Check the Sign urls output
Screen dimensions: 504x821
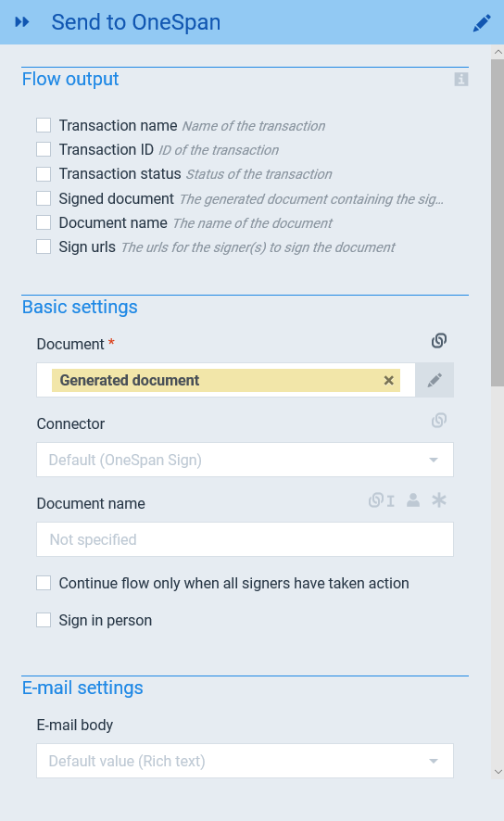coord(44,246)
